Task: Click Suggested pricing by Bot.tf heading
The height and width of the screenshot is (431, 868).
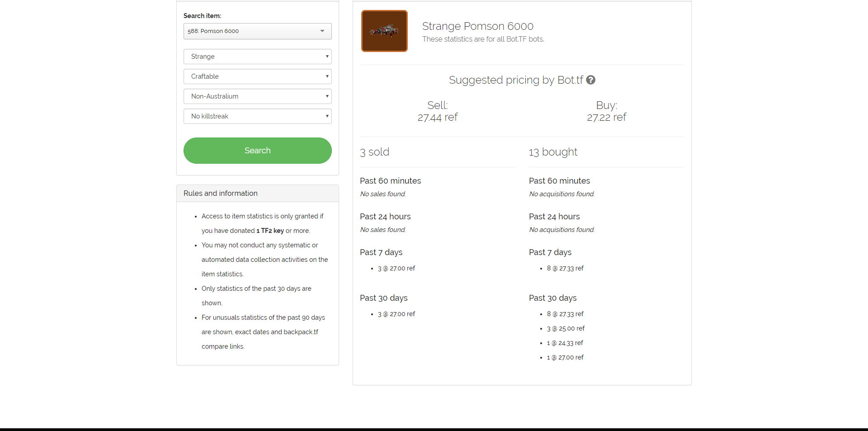Action: [x=516, y=80]
